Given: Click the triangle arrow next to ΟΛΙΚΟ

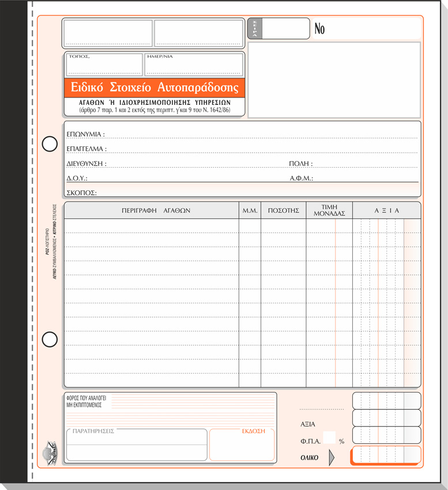Looking at the screenshot, I should click(x=332, y=457).
